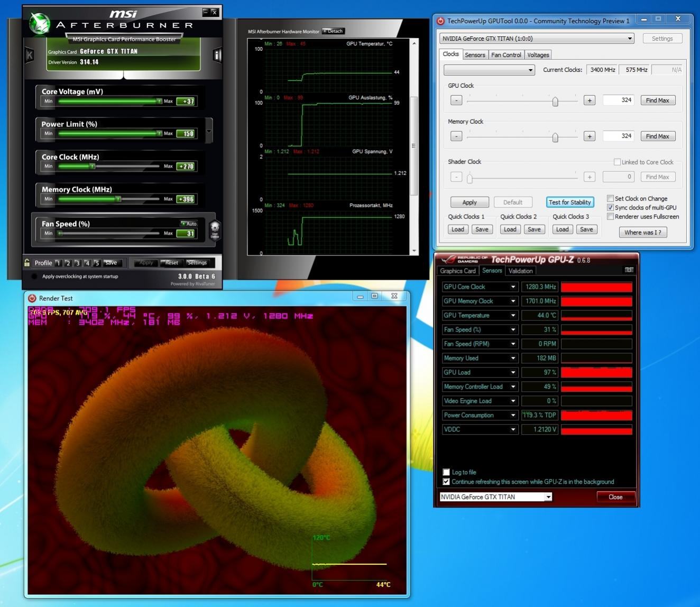This screenshot has height=607, width=700.
Task: Enable 'Log to file' in GPU-Z
Action: (446, 472)
